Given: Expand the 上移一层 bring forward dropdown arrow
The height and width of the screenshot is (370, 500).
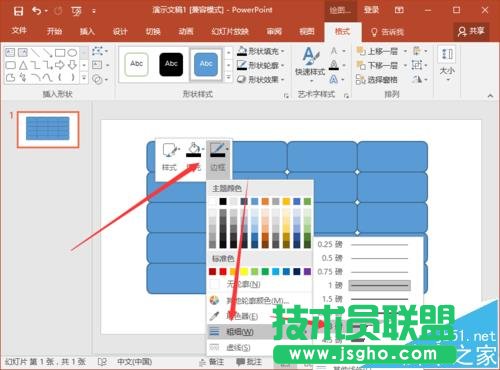Looking at the screenshot, I should [x=405, y=51].
